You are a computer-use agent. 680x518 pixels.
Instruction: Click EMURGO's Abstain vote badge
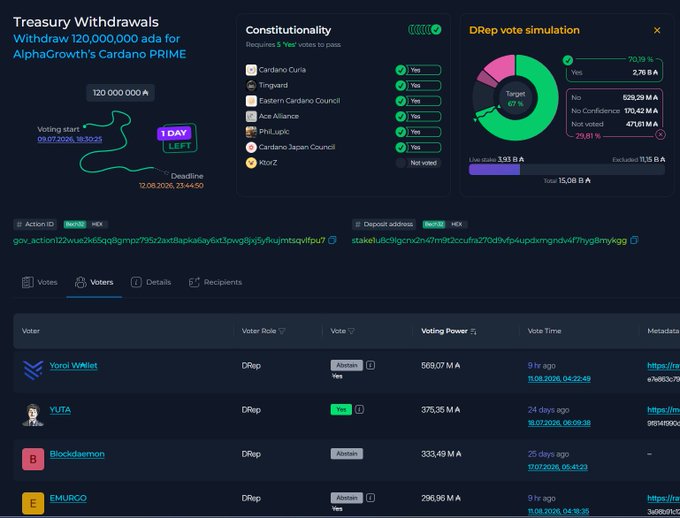point(347,498)
